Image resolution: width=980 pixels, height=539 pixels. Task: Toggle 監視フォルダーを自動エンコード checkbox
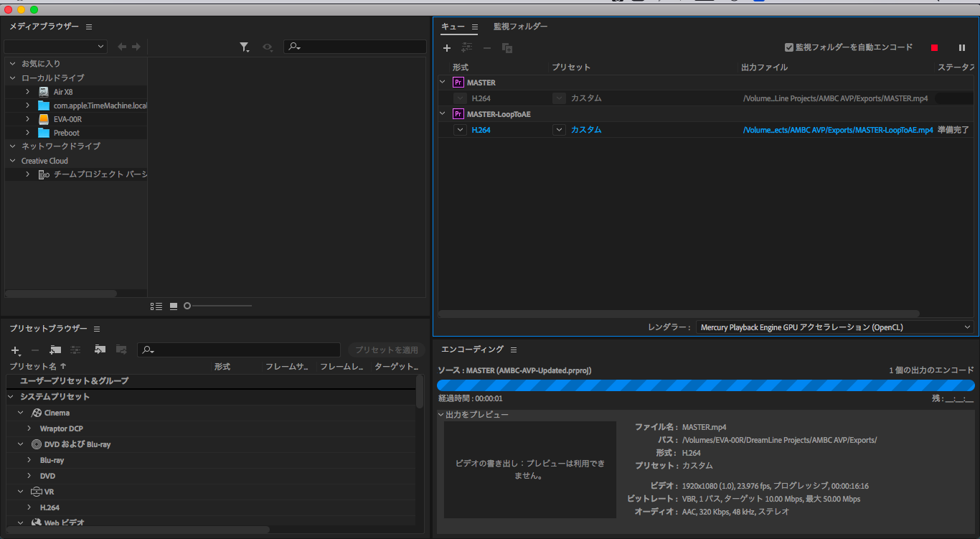click(x=789, y=47)
